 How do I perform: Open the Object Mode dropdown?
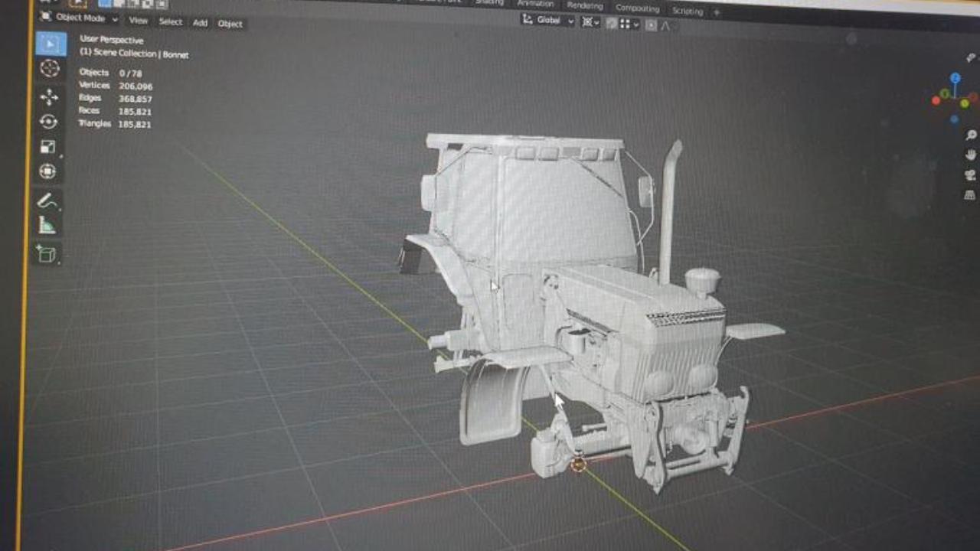78,18
